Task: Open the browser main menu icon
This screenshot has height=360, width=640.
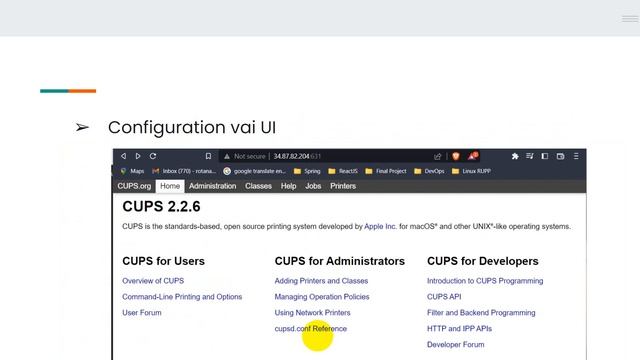Action: click(576, 156)
